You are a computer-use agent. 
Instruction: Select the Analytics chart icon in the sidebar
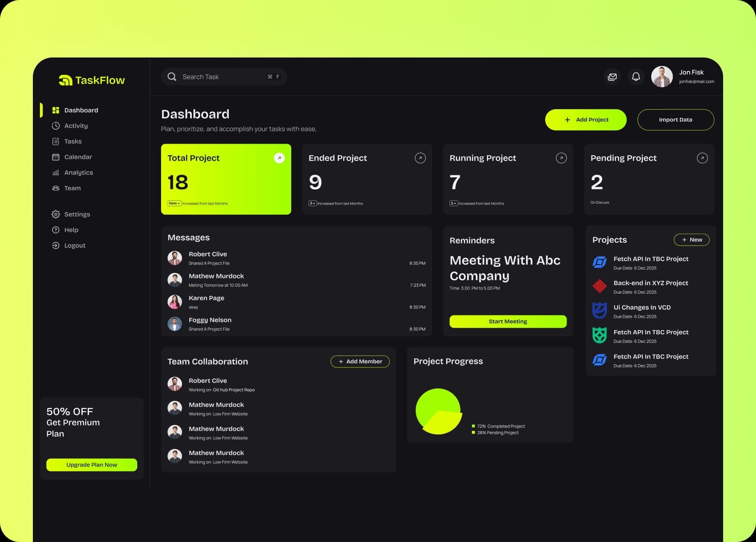point(56,172)
